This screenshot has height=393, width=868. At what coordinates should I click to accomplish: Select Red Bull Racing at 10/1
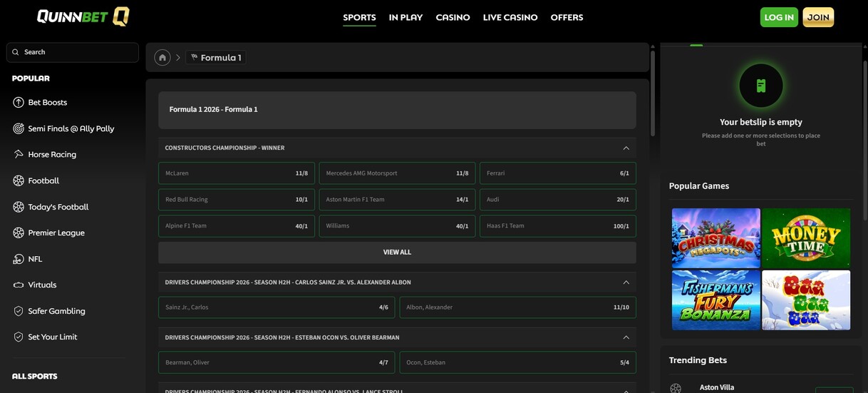tap(237, 200)
